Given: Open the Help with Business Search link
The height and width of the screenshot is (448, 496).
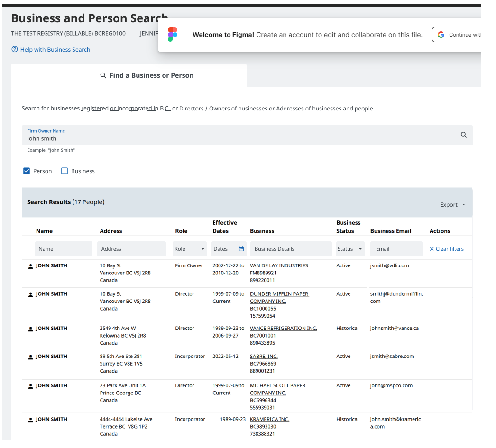Looking at the screenshot, I should [55, 49].
